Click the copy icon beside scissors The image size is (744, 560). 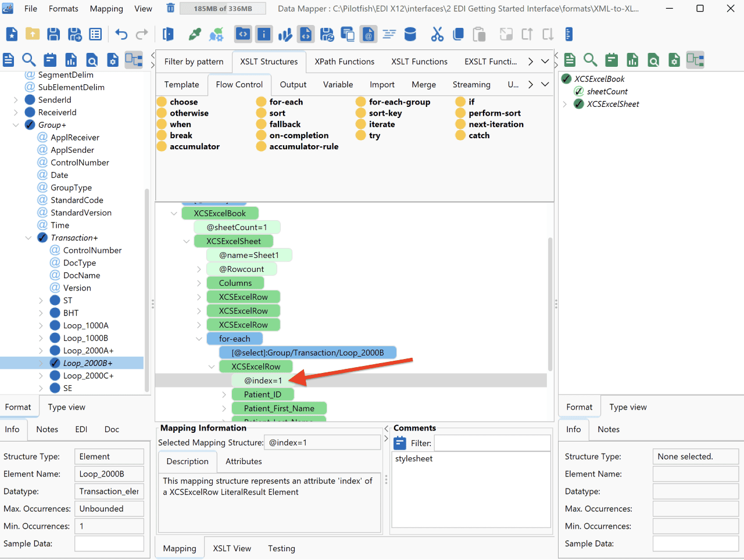tap(458, 34)
